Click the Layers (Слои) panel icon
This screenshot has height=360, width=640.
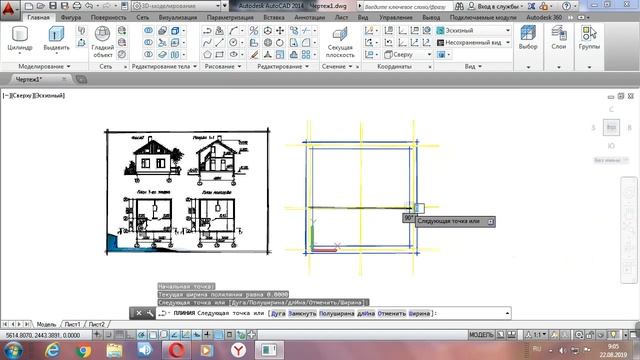point(559,38)
